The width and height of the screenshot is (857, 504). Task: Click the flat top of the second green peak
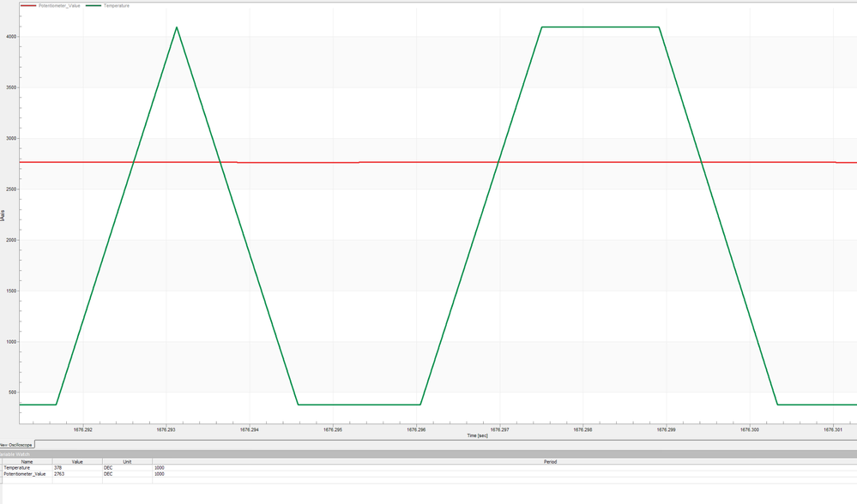(x=601, y=27)
